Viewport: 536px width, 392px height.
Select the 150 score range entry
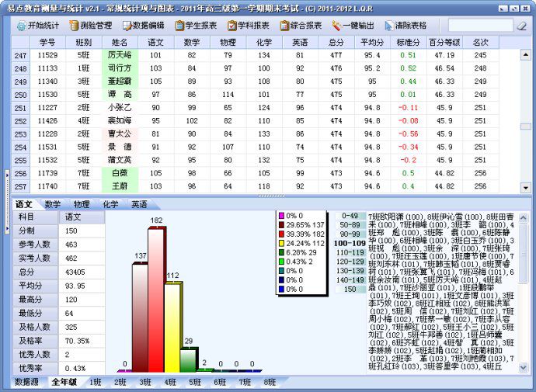[350, 290]
